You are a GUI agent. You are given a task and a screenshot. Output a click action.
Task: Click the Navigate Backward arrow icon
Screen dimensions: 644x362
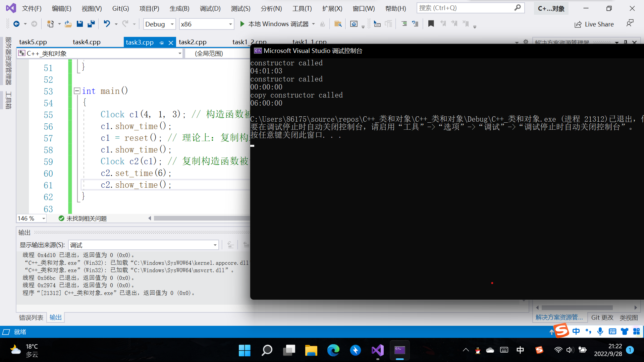pos(16,24)
